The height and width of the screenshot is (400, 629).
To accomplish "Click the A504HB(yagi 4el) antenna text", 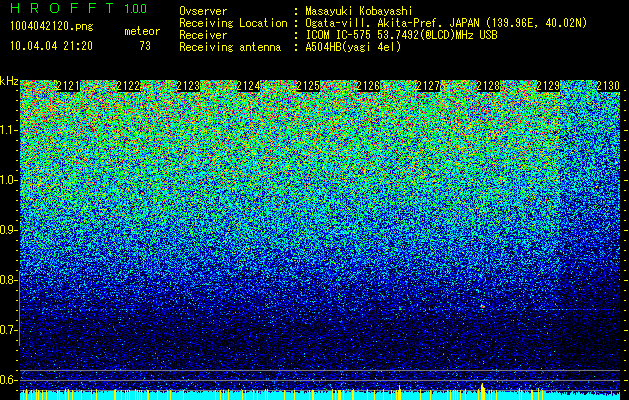I will [x=353, y=47].
